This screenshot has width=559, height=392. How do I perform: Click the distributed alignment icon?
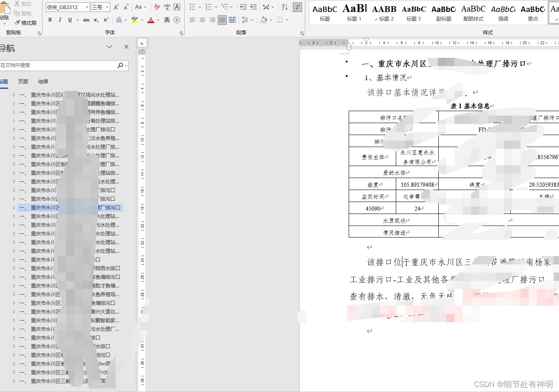point(232,19)
